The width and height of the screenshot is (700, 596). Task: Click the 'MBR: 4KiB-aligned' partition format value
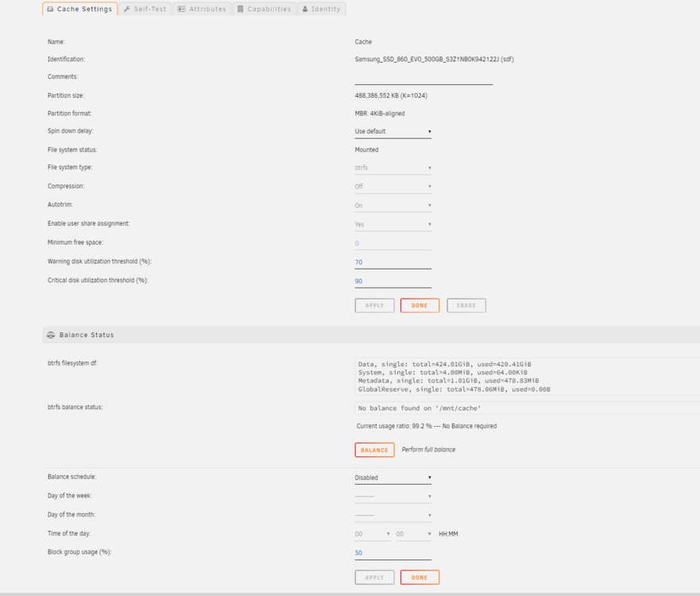pyautogui.click(x=380, y=114)
